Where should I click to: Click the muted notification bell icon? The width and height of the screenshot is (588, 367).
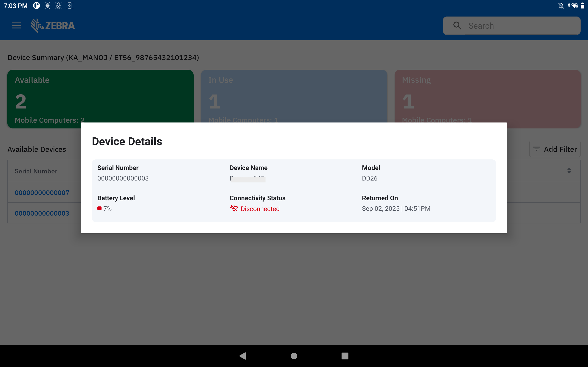point(561,6)
